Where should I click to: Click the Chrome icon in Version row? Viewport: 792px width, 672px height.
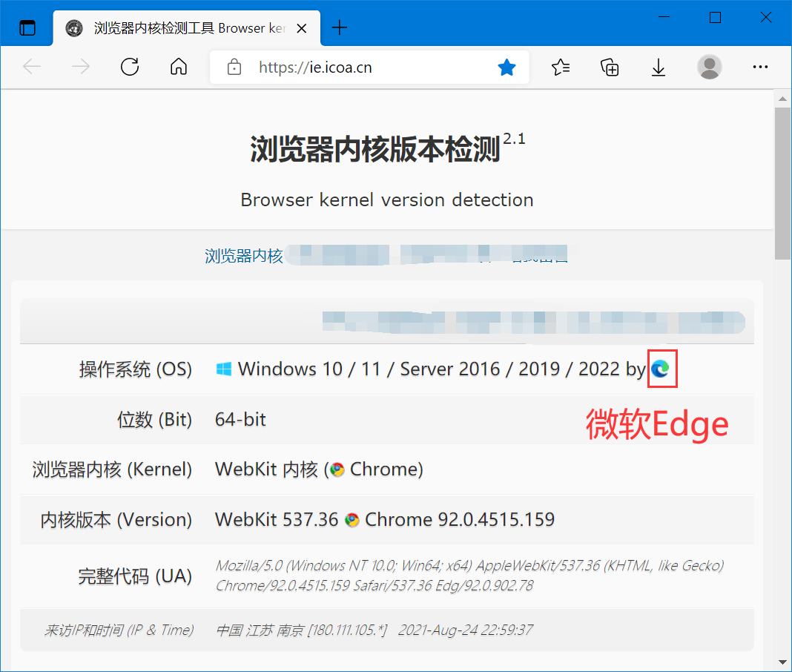pos(352,520)
